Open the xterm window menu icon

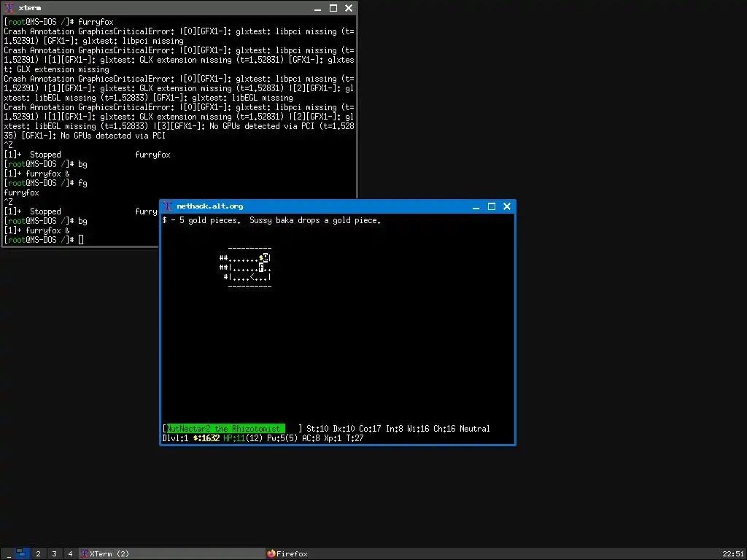pyautogui.click(x=9, y=8)
